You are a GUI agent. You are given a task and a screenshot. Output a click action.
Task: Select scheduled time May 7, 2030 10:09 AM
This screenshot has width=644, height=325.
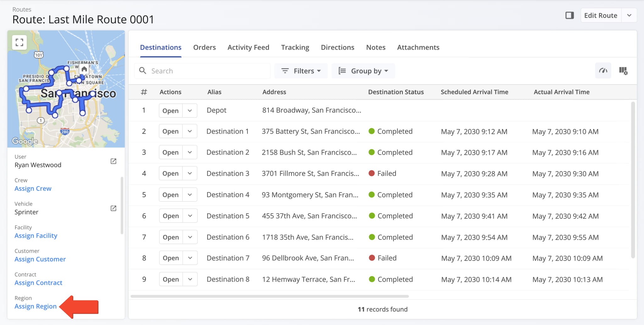click(476, 258)
